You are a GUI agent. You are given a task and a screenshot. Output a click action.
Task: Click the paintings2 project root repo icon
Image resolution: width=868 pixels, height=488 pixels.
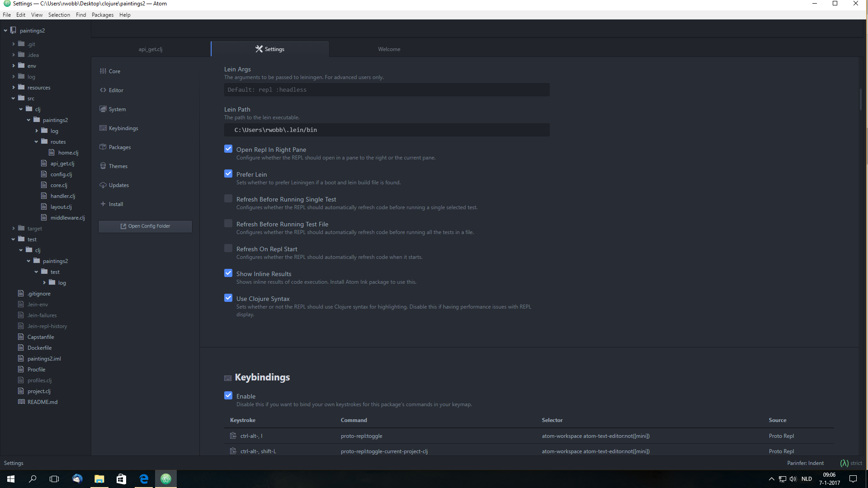pyautogui.click(x=14, y=30)
